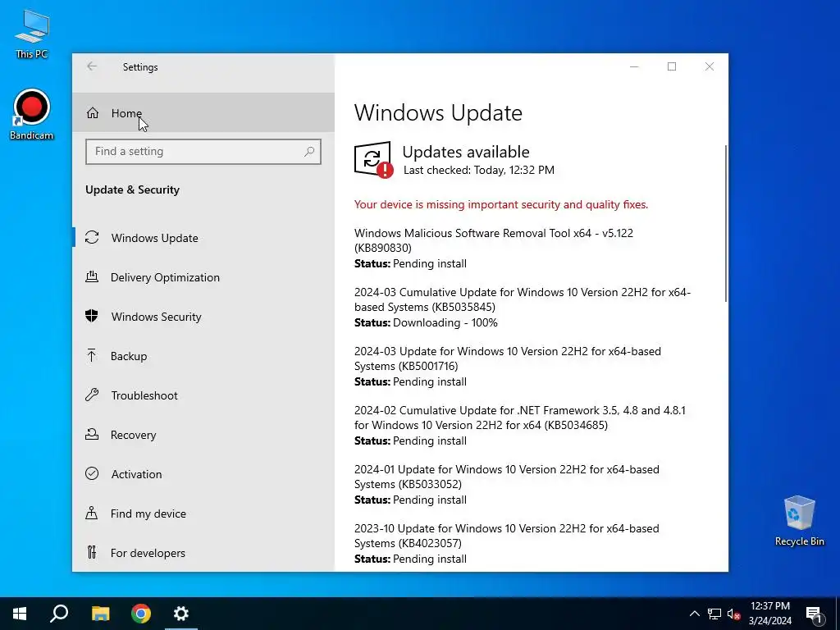Open Activation settings

(x=203, y=474)
